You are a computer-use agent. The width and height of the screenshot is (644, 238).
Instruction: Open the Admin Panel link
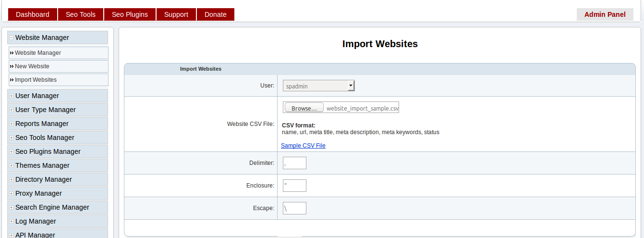tap(605, 14)
